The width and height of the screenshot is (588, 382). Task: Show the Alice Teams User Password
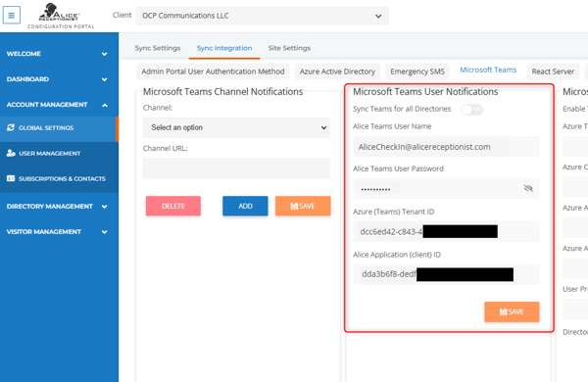pos(528,188)
